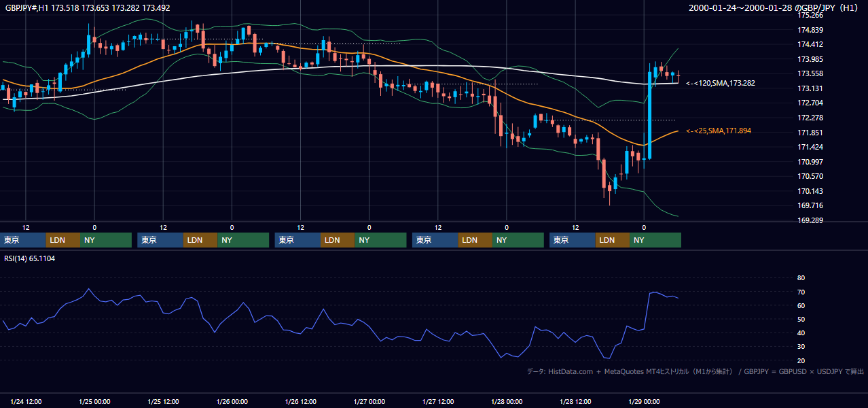The height and width of the screenshot is (408, 868).
Task: Click the green upper Bollinger band line
Action: coord(435,43)
